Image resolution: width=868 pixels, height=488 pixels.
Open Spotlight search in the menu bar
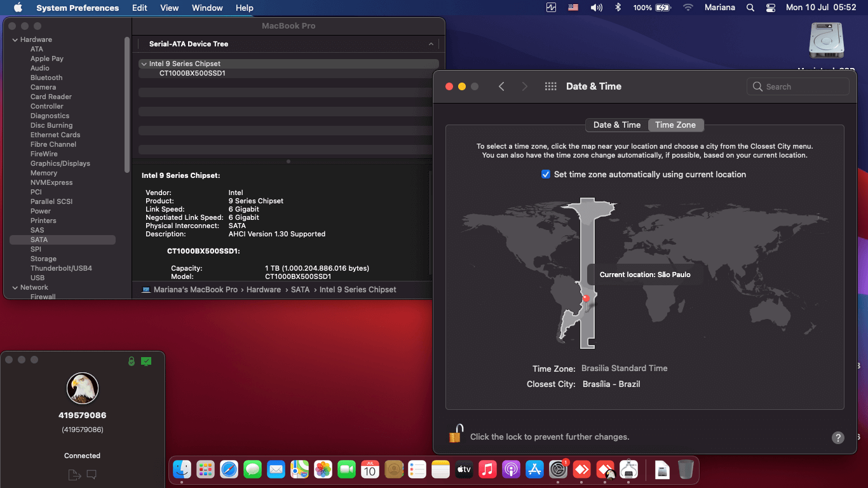point(750,8)
